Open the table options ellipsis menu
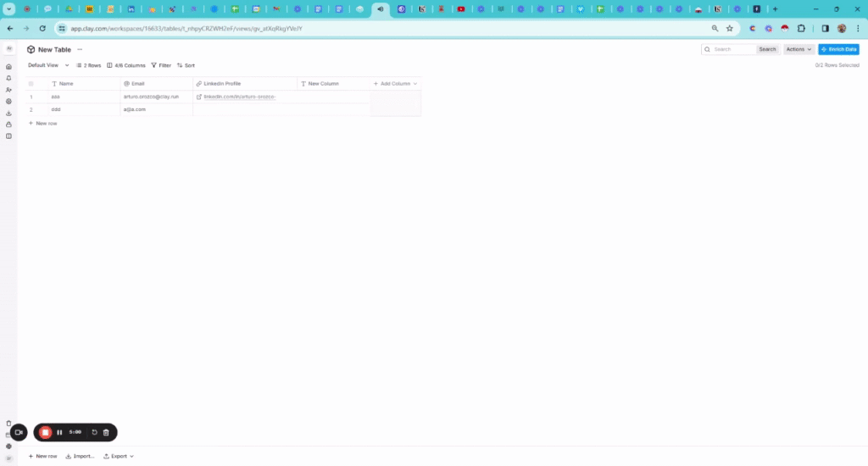Screen dimensions: 868x466 point(80,49)
